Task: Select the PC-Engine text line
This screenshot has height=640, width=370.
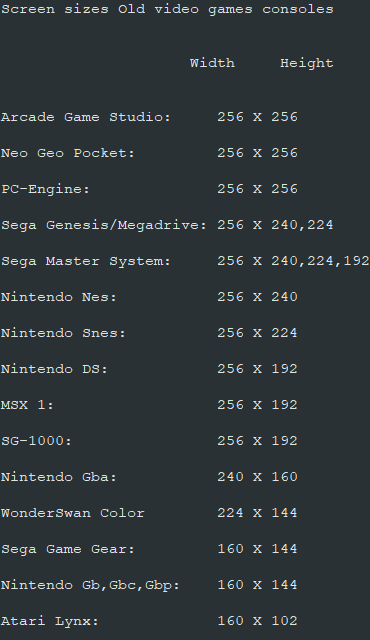Action: pyautogui.click(x=149, y=189)
